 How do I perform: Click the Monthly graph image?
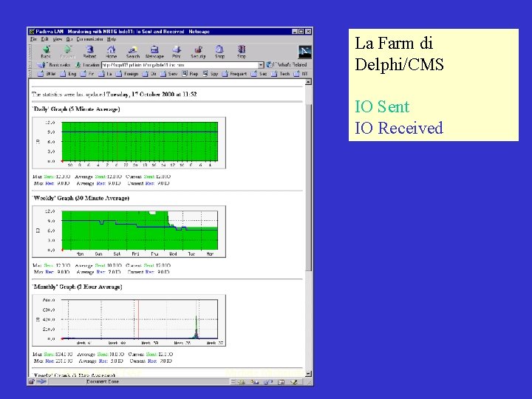pyautogui.click(x=129, y=320)
